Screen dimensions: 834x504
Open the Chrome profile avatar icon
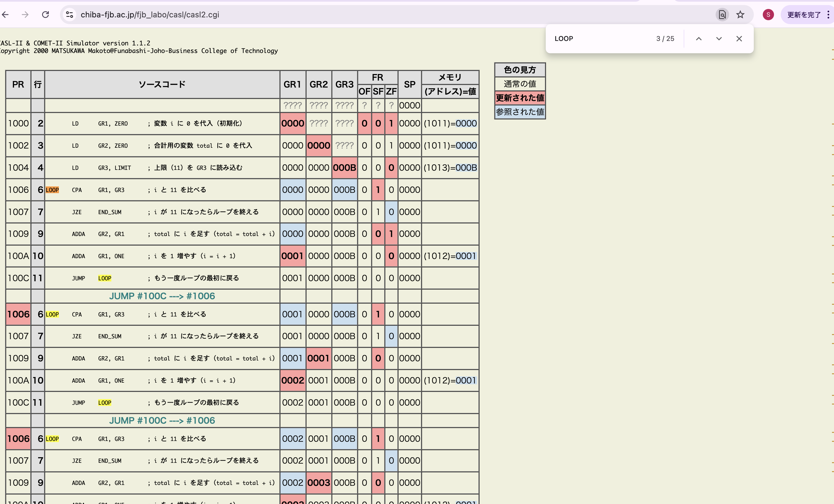coord(768,15)
